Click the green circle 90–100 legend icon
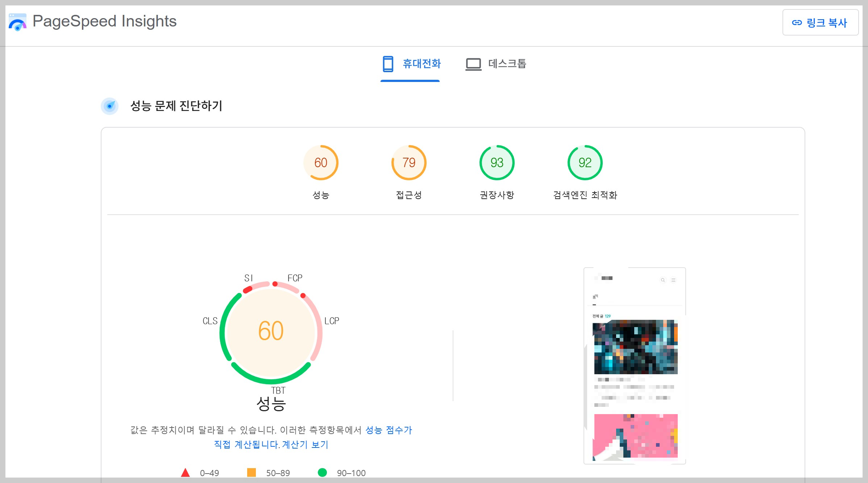This screenshot has width=868, height=483. pos(322,472)
